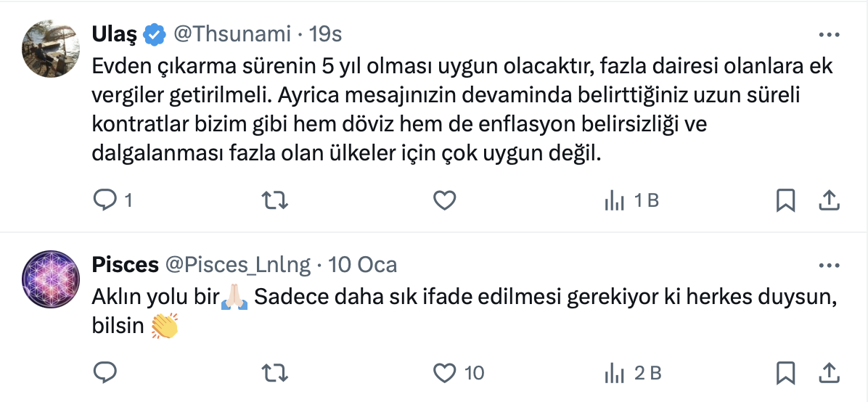Click the Ulaş display name
The image size is (868, 402).
tap(115, 34)
